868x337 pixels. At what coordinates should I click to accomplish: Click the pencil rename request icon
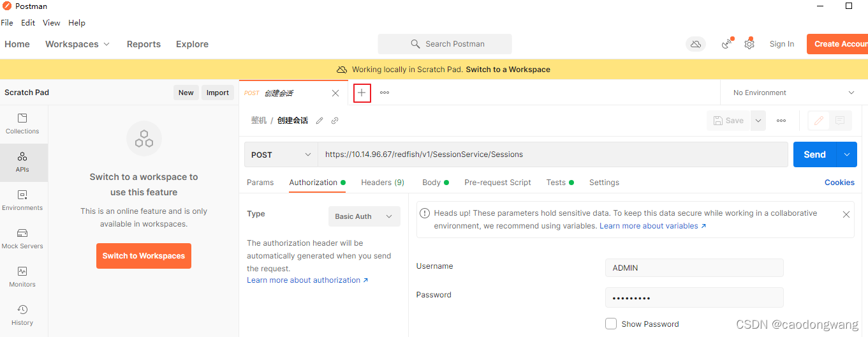coord(320,121)
